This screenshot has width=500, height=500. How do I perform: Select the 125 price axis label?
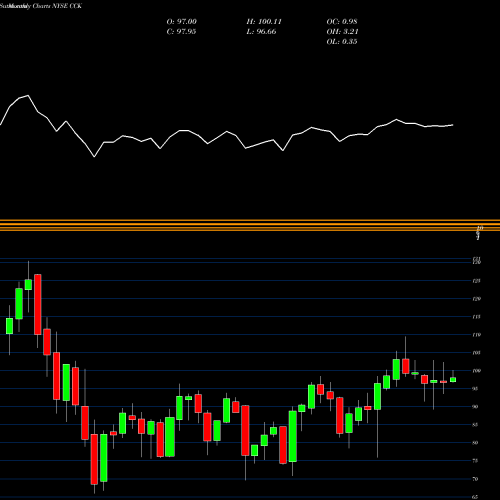click(476, 281)
